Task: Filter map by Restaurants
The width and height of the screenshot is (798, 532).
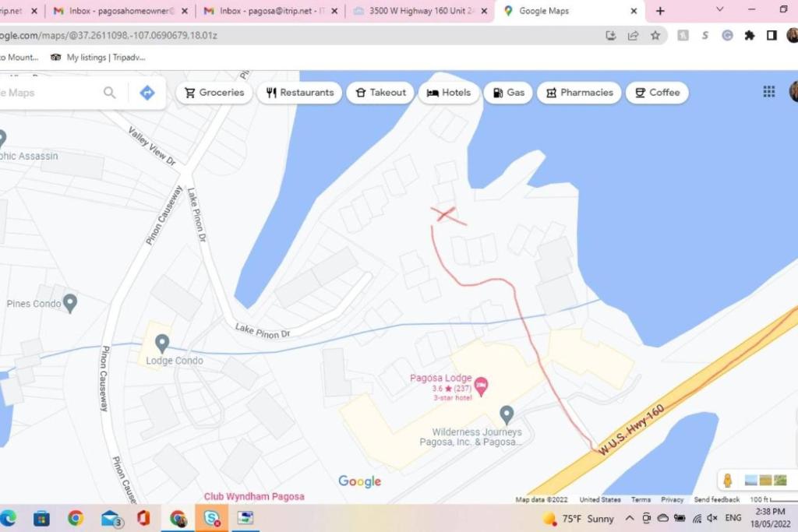Action: (x=299, y=93)
